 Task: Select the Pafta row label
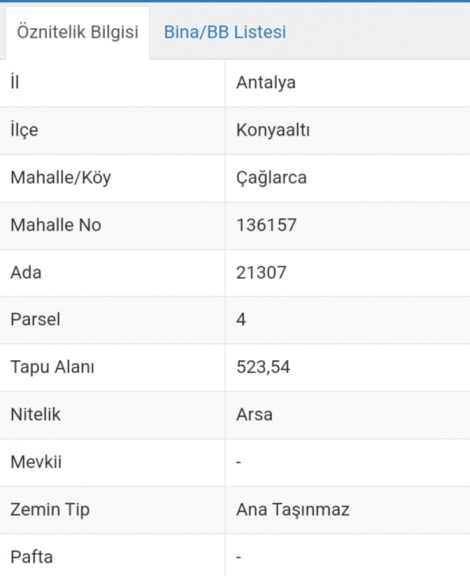pyautogui.click(x=32, y=557)
